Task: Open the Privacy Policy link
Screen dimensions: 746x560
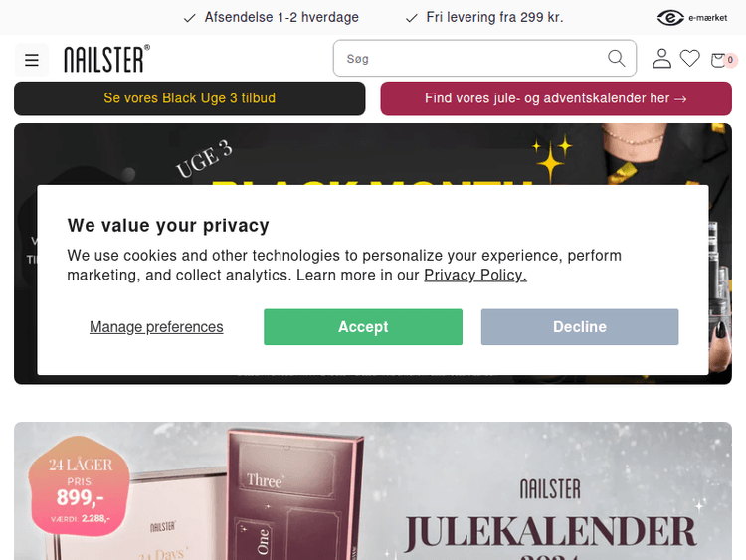Action: (x=475, y=275)
